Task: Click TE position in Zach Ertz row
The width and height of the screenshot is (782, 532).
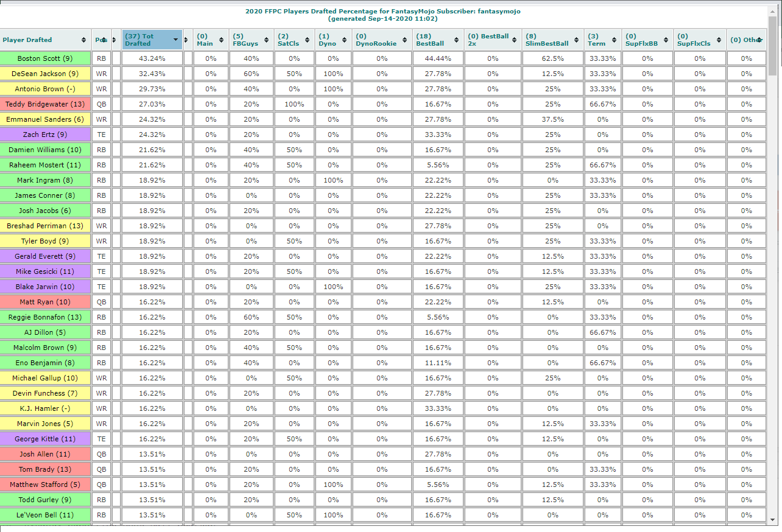Action: pos(101,135)
